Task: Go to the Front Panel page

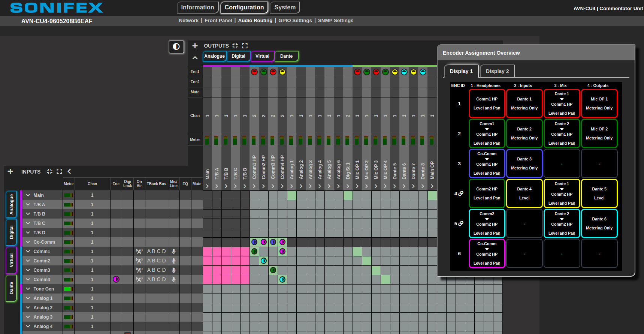Action: (218, 21)
